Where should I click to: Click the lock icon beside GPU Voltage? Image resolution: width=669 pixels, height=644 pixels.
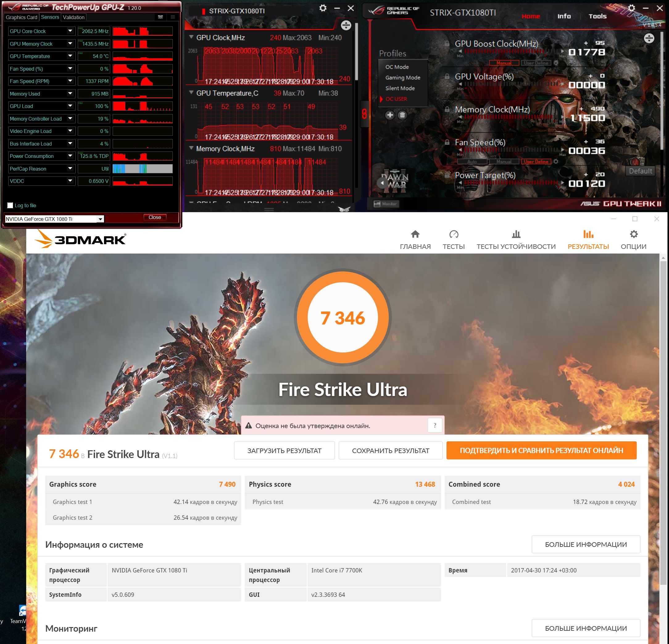447,76
